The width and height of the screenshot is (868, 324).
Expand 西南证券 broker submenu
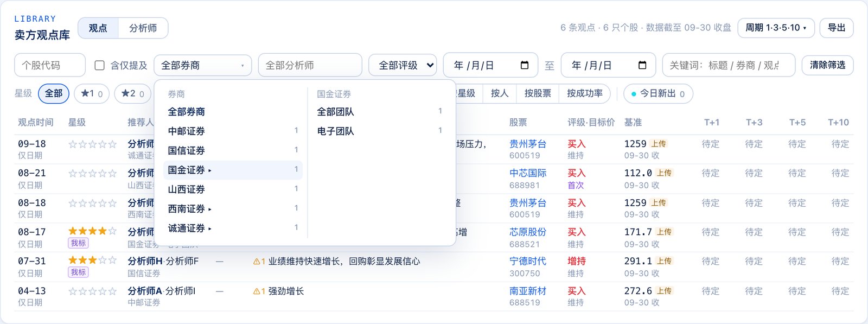coord(233,209)
